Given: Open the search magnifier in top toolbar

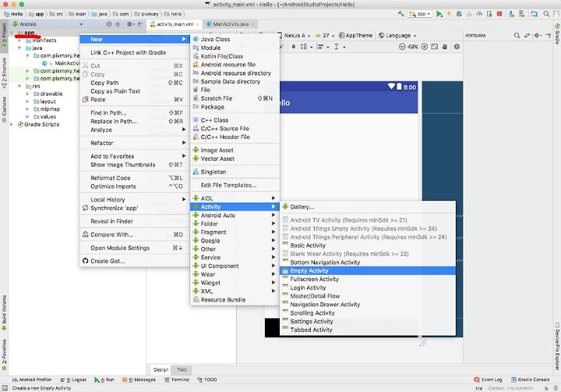Looking at the screenshot, I should (x=546, y=14).
